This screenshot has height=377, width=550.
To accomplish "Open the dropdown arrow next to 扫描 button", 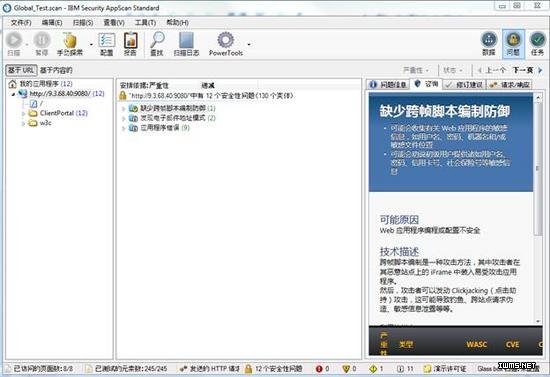I will (27, 44).
